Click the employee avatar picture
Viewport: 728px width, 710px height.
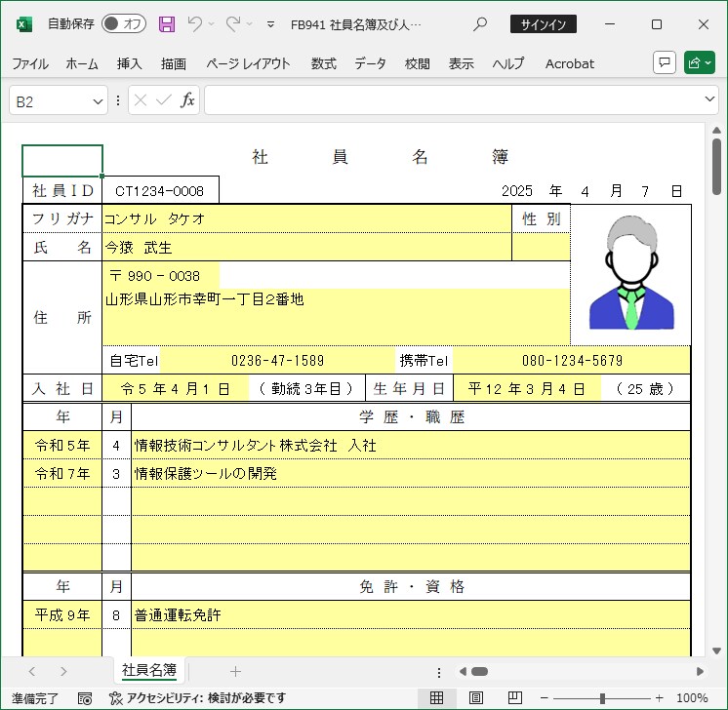tap(631, 272)
